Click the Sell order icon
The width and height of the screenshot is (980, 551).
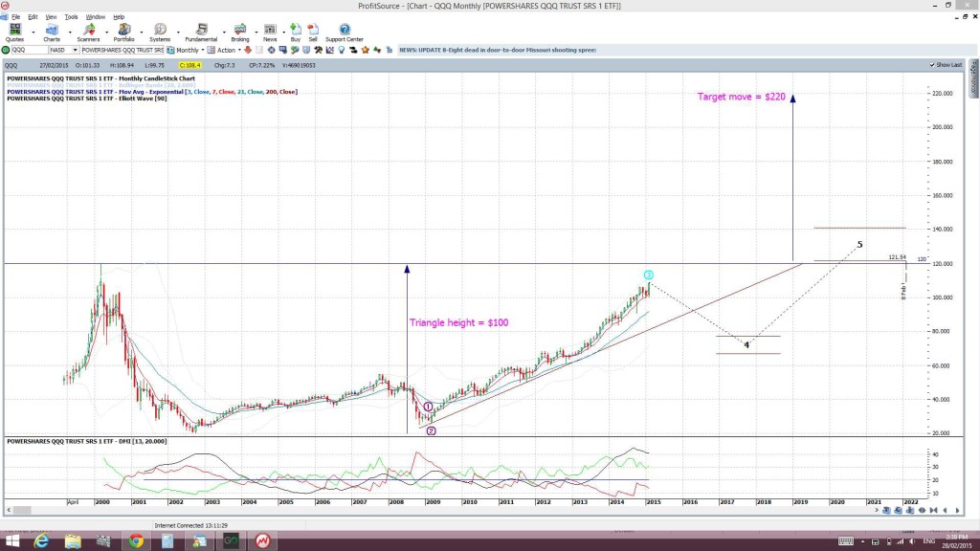coord(313,32)
